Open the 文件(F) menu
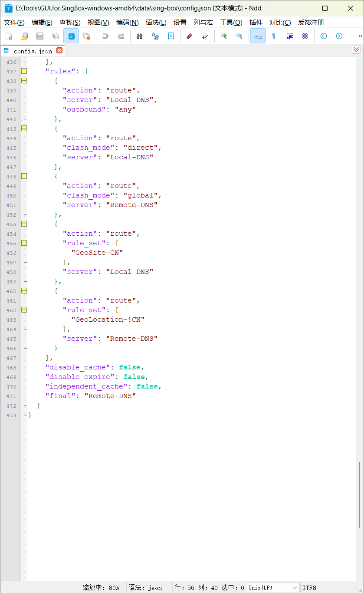This screenshot has width=364, height=593. pos(14,23)
